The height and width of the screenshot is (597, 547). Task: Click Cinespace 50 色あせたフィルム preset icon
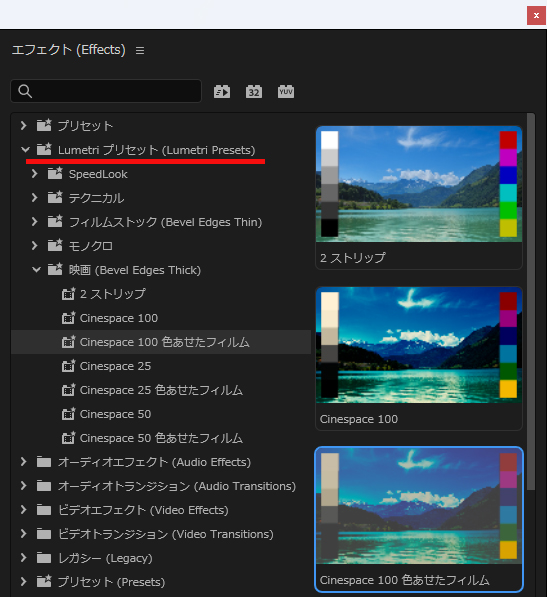pyautogui.click(x=69, y=437)
